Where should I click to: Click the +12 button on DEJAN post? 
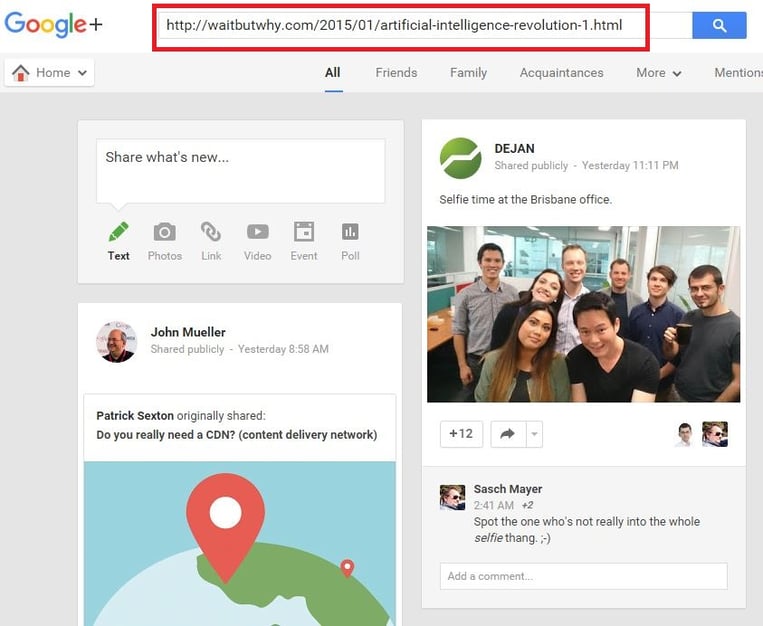point(461,434)
